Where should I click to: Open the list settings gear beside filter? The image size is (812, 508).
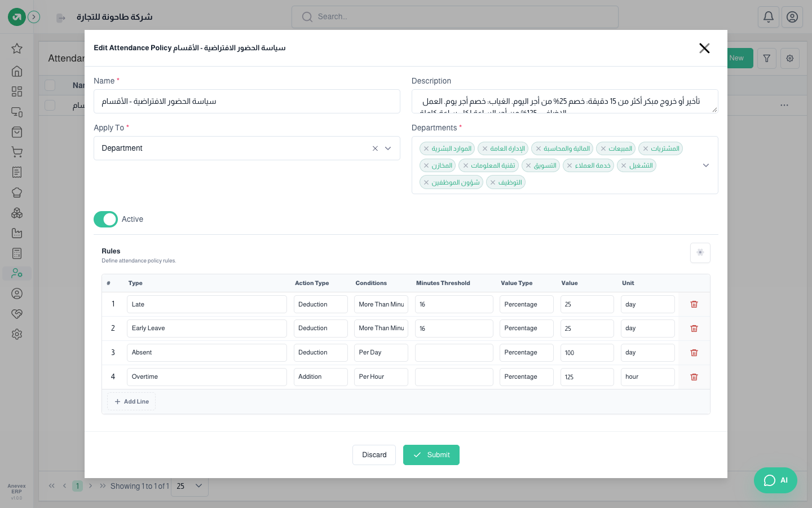tap(790, 58)
